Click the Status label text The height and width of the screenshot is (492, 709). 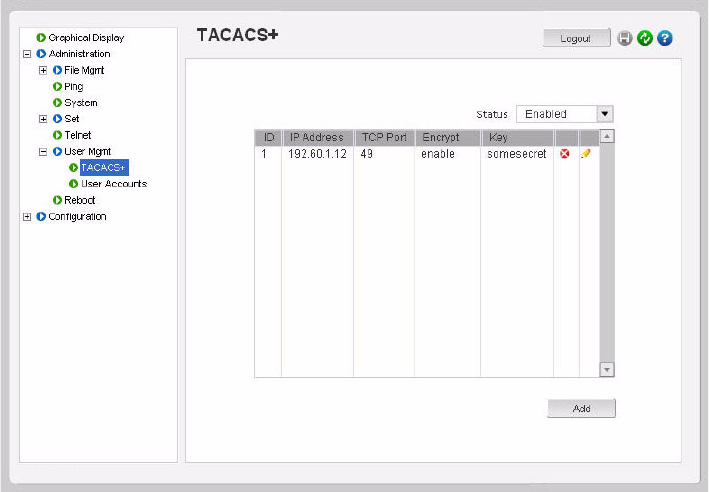point(492,114)
